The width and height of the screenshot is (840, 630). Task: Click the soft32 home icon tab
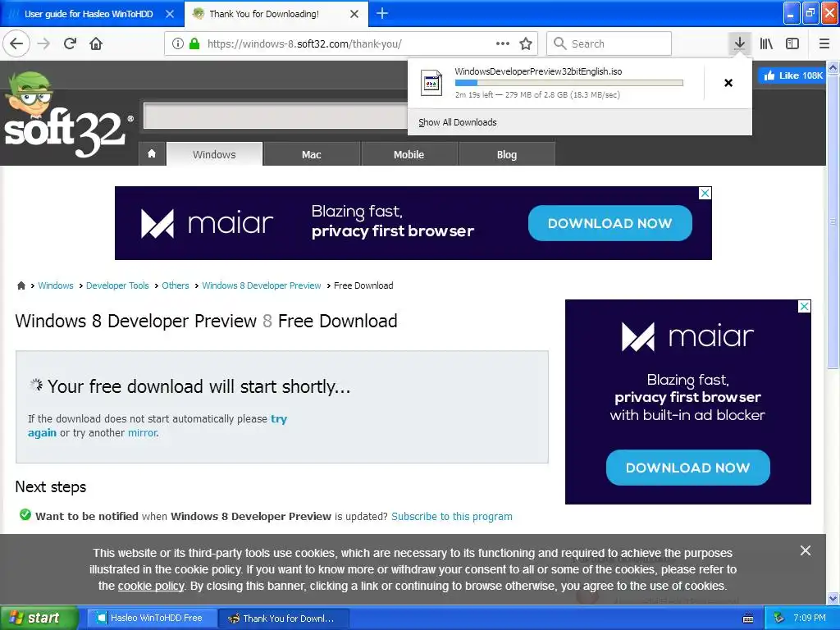(152, 154)
